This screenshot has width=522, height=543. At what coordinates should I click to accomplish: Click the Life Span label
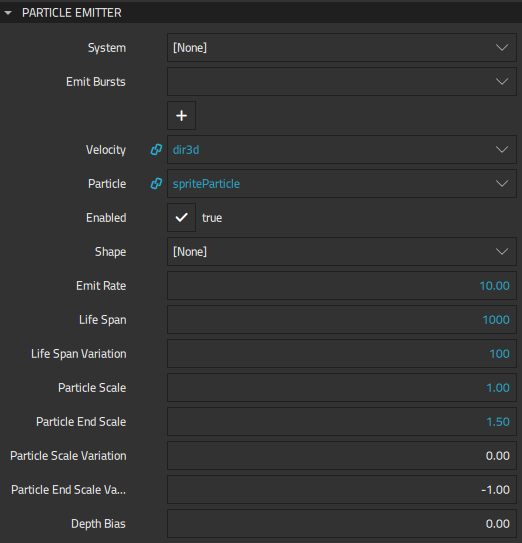click(103, 320)
